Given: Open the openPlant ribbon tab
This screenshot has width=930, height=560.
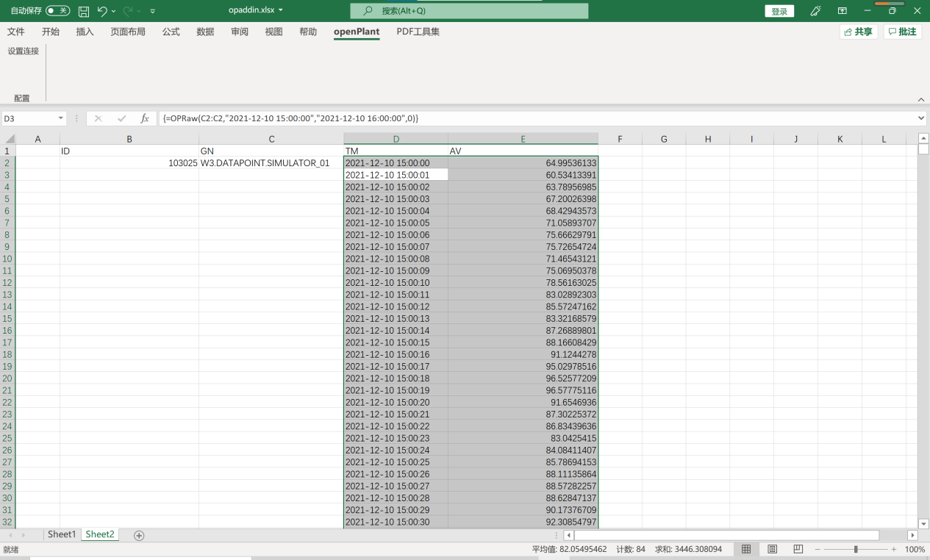Looking at the screenshot, I should point(357,32).
